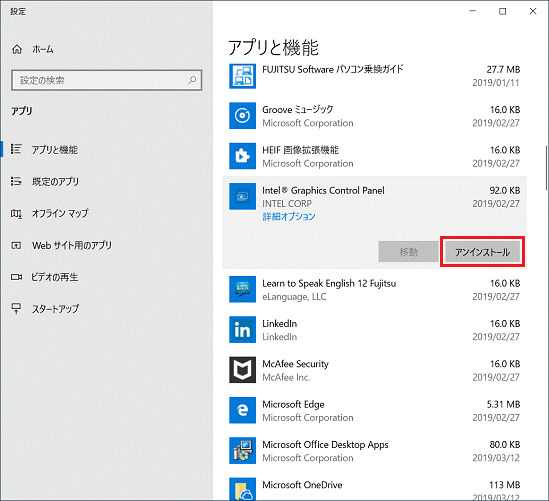The image size is (549, 501).
Task: Select Learn to Speak English 12 Fujitsu
Action: coord(329,283)
